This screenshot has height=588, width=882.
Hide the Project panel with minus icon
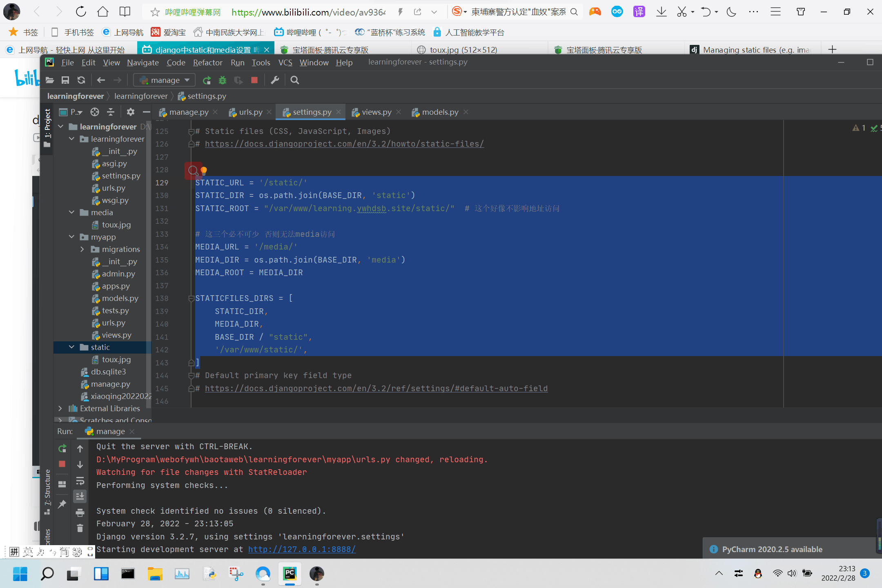click(x=147, y=112)
